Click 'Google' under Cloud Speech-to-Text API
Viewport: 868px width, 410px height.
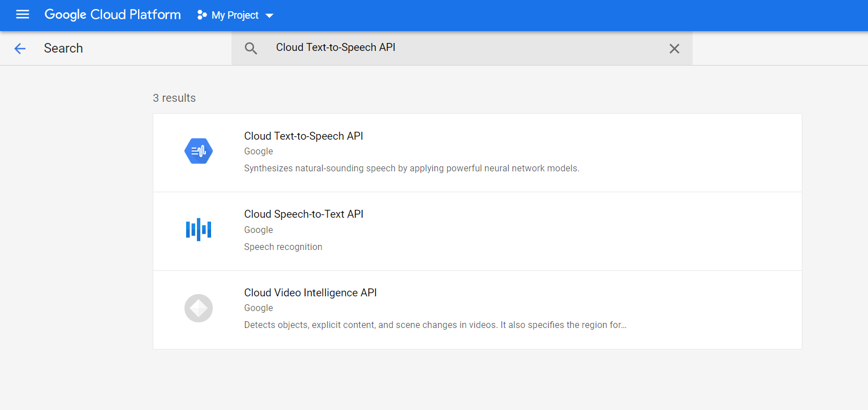(259, 230)
